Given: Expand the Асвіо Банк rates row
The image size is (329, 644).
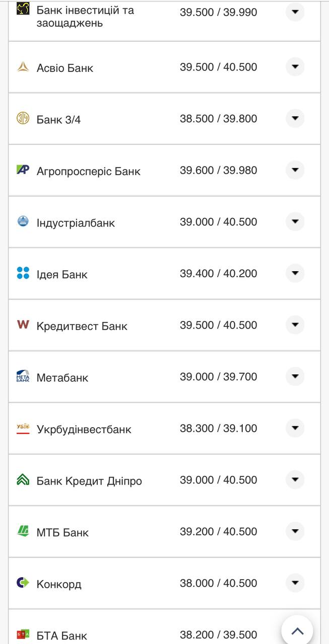Looking at the screenshot, I should [295, 66].
